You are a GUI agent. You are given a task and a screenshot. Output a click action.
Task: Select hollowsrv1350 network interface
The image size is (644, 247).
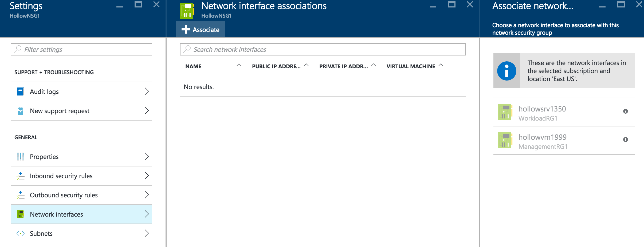click(542, 112)
